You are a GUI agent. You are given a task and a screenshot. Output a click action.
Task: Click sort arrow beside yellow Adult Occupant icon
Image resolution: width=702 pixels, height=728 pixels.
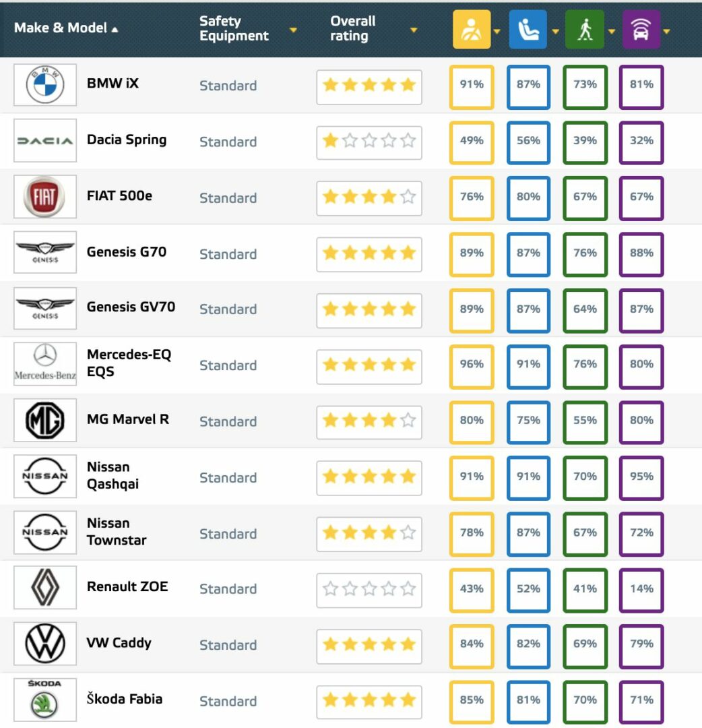(x=497, y=32)
